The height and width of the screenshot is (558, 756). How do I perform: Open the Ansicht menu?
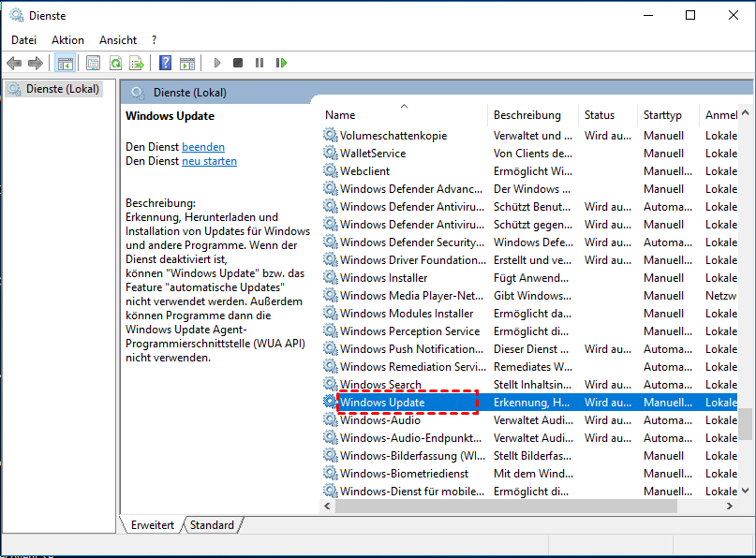(x=118, y=40)
